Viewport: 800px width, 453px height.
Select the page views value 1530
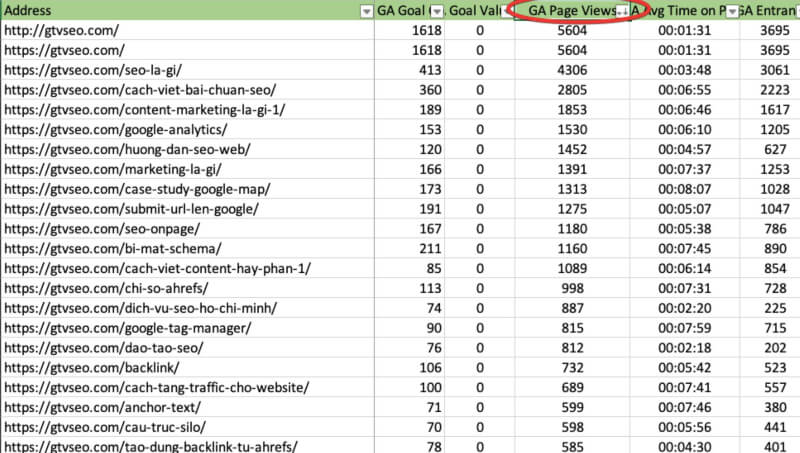(572, 130)
